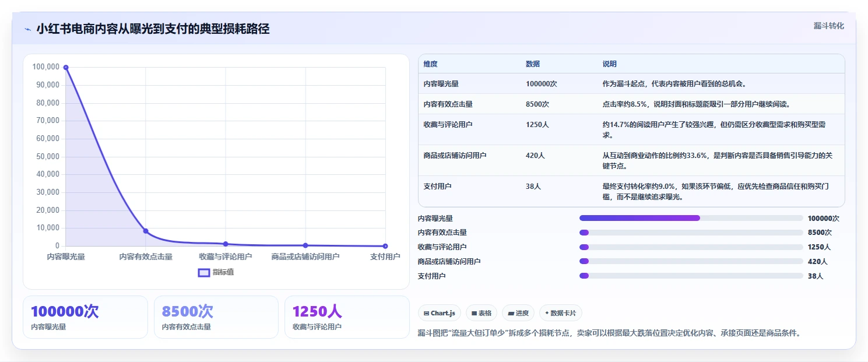
Task: Click the y-axis label 100,000
Action: [46, 67]
